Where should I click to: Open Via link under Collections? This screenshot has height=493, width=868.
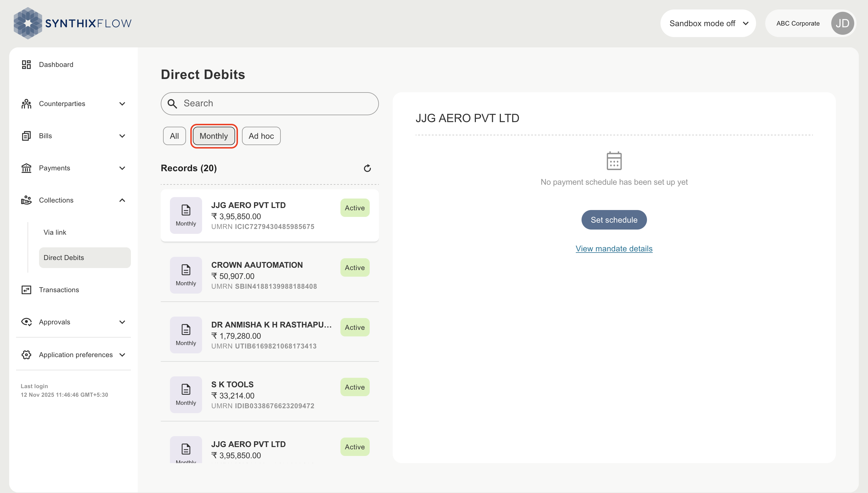55,232
